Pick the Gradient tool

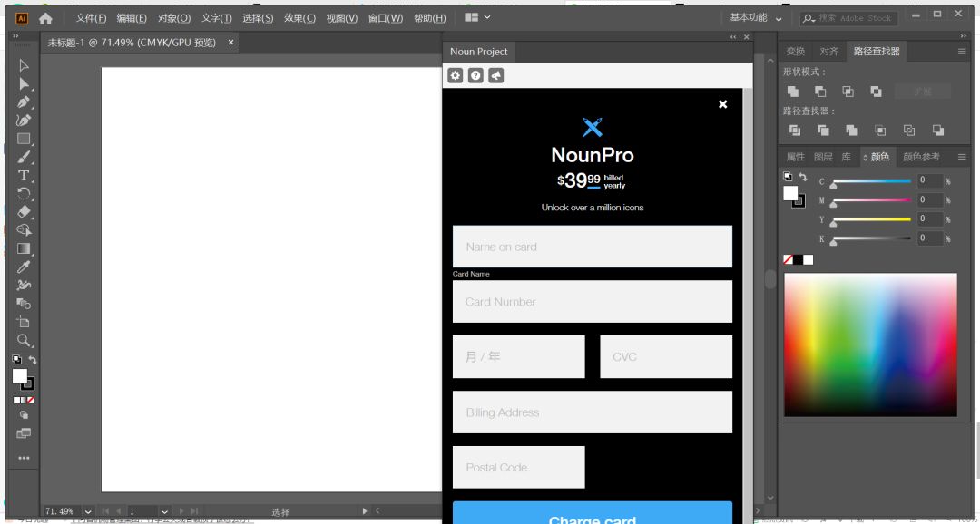[24, 248]
